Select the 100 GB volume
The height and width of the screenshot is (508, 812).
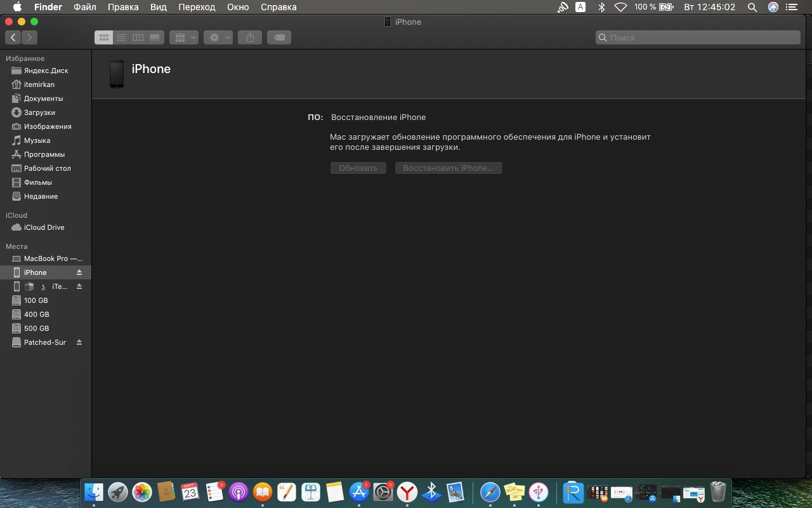(x=46, y=300)
